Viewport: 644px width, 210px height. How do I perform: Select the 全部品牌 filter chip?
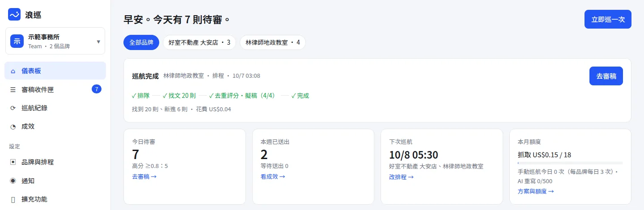point(141,42)
